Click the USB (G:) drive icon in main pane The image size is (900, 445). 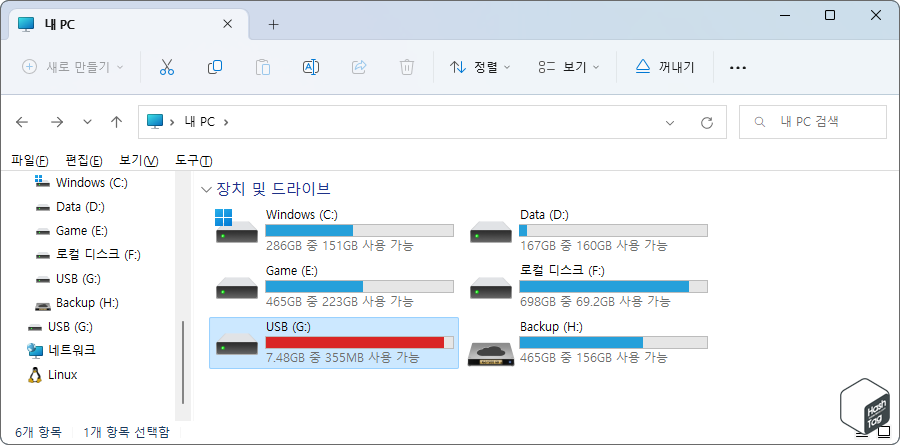click(236, 342)
